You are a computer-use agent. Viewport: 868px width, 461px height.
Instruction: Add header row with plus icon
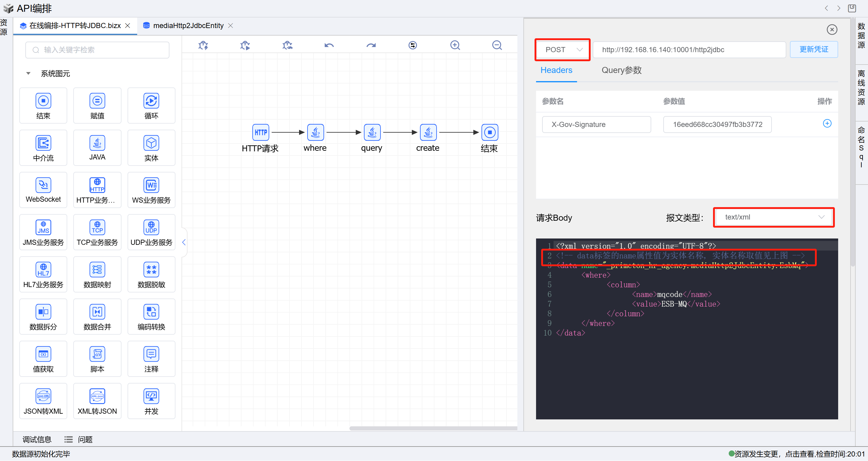(x=827, y=123)
